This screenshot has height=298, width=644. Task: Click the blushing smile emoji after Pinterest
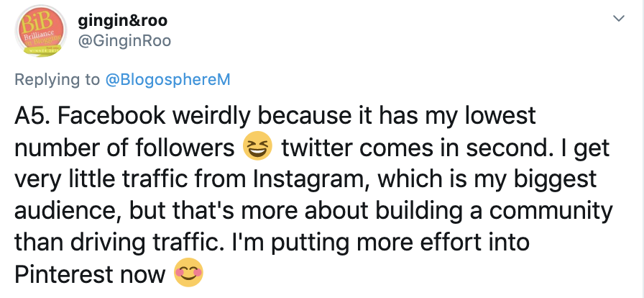click(189, 273)
